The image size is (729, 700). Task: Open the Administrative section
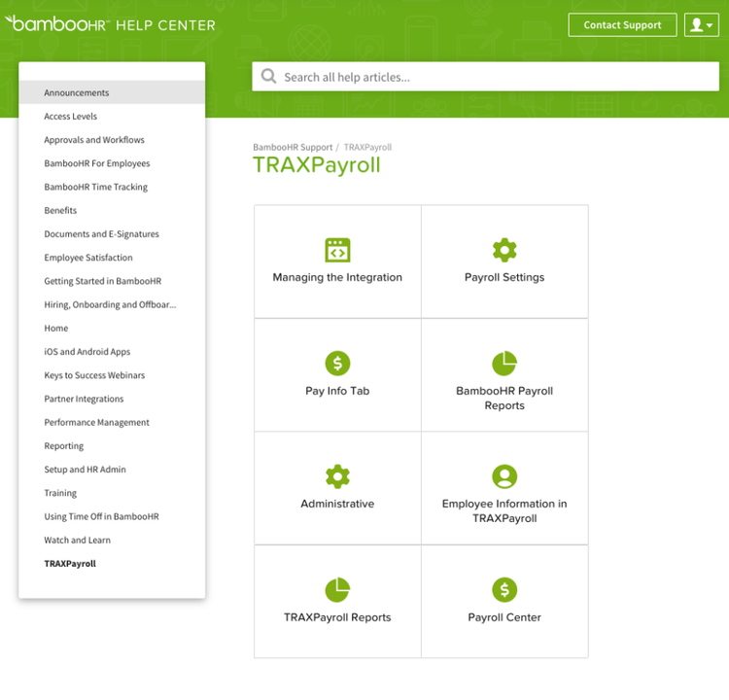(x=337, y=488)
